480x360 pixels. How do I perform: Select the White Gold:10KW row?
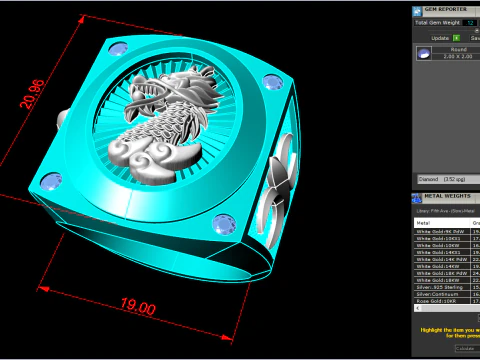coord(447,245)
